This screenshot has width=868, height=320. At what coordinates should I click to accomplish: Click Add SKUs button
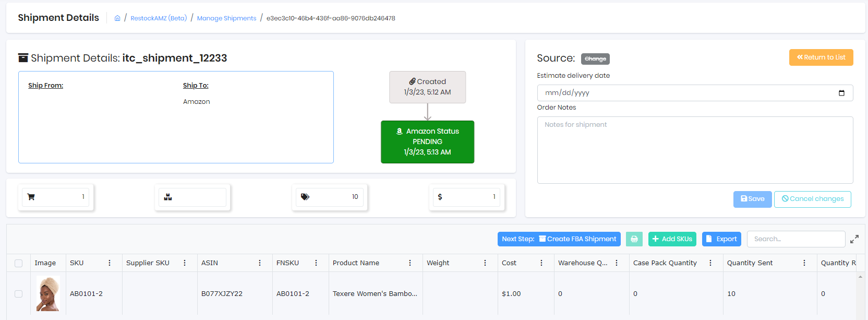pyautogui.click(x=672, y=239)
